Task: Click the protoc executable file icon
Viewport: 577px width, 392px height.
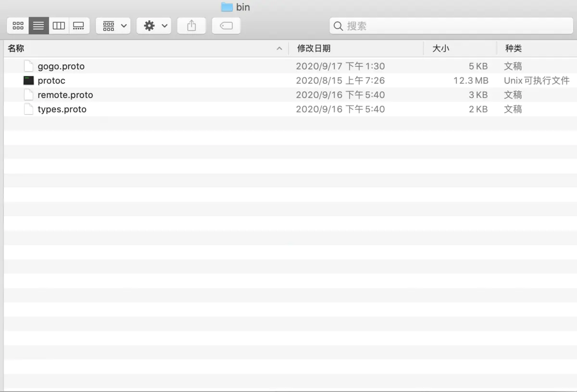Action: [28, 80]
